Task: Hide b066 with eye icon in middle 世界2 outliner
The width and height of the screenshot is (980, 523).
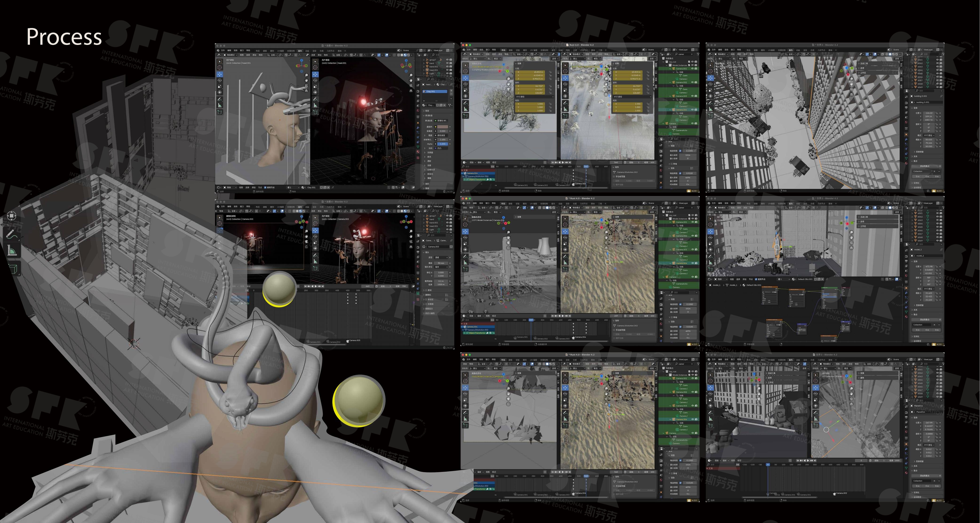Action: pyautogui.click(x=938, y=230)
